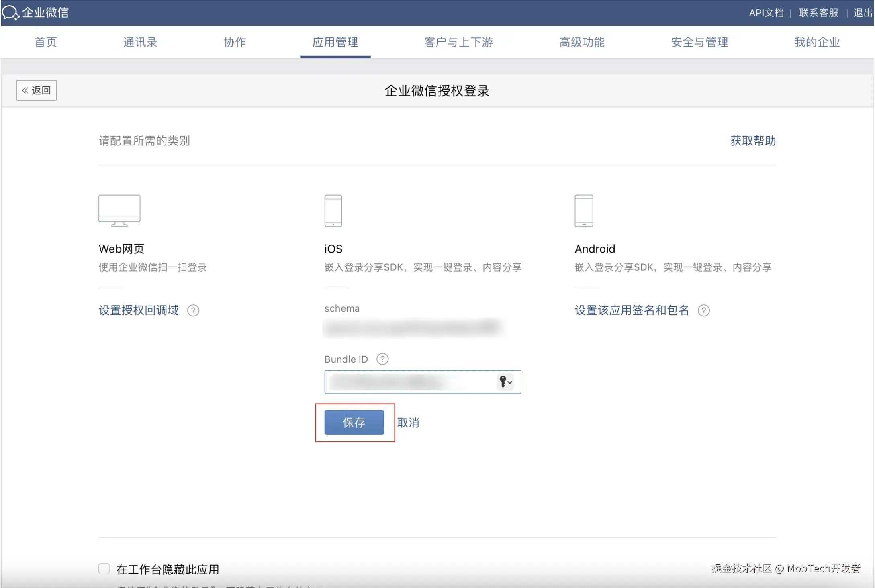Click the 返回 back button
This screenshot has width=875, height=588.
pos(37,90)
